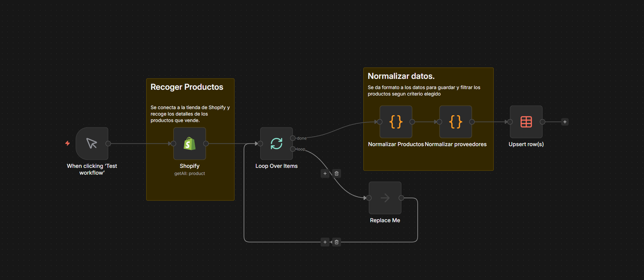Click the trigger node's output connector
Viewport: 644px width, 280px height.
click(108, 143)
